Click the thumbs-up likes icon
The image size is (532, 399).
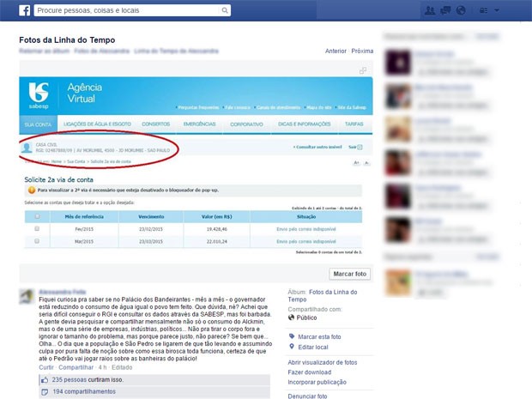pyautogui.click(x=45, y=378)
